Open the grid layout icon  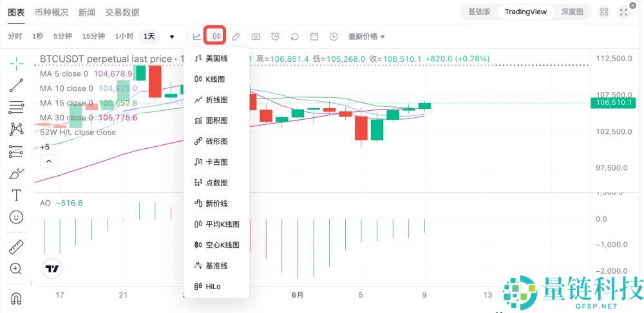(604, 12)
